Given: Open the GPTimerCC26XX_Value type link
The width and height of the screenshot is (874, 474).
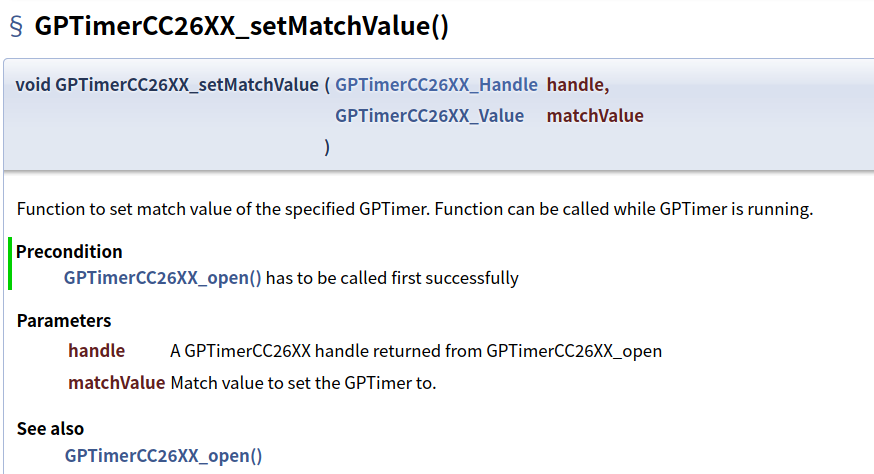Looking at the screenshot, I should point(429,116).
